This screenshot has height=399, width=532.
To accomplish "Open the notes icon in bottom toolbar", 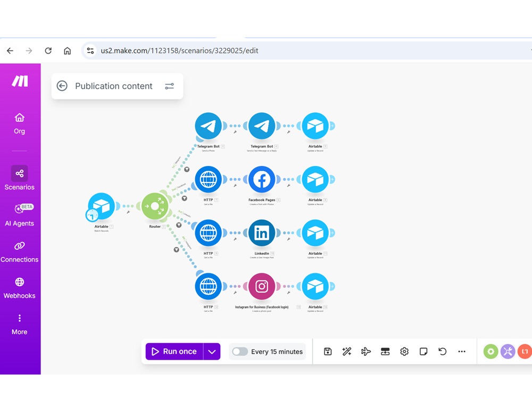I will coord(423,352).
